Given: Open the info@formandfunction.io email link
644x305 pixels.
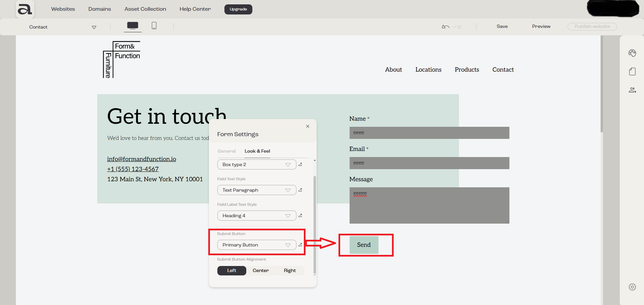Looking at the screenshot, I should pos(142,159).
